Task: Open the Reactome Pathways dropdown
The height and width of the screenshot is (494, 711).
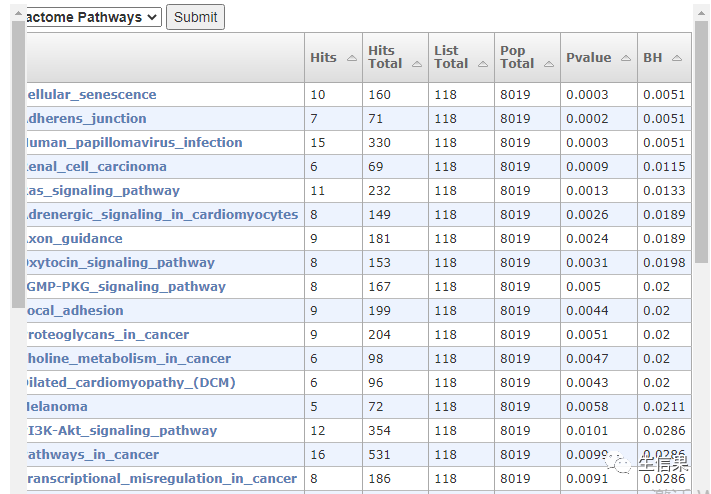Action: pyautogui.click(x=90, y=17)
